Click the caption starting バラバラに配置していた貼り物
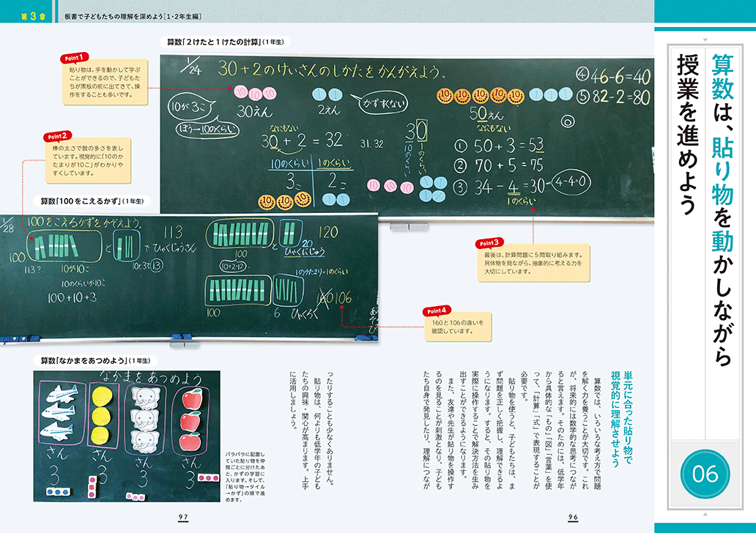This screenshot has width=756, height=533. click(x=245, y=477)
